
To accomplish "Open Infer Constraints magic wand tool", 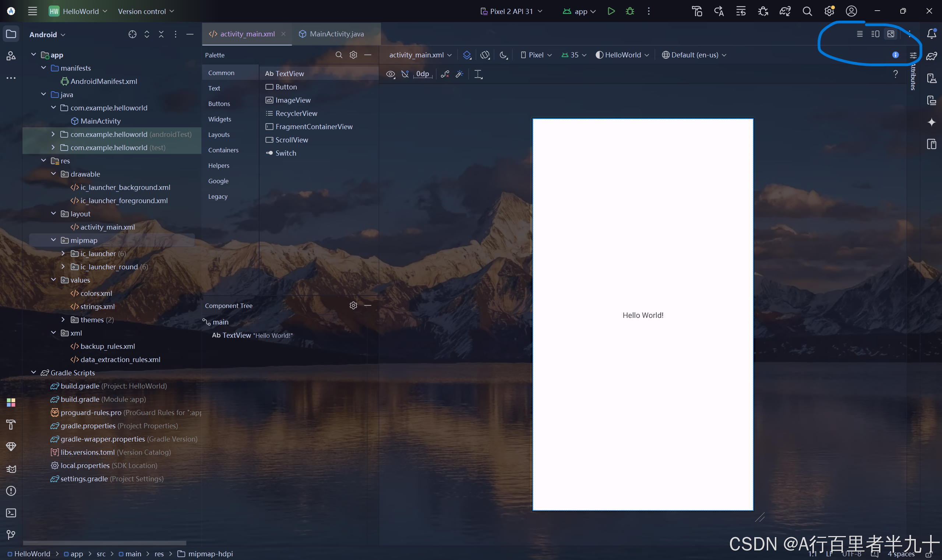I will 459,74.
